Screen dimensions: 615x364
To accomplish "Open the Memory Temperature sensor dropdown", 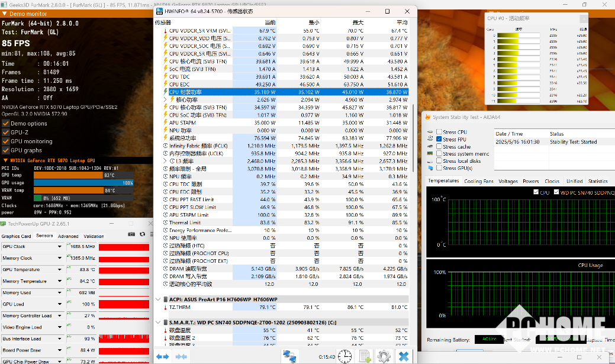I will (x=60, y=281).
